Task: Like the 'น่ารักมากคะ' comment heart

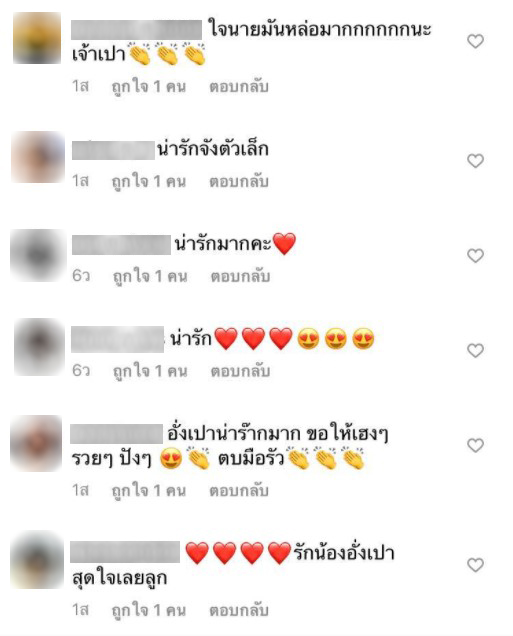Action: click(475, 256)
